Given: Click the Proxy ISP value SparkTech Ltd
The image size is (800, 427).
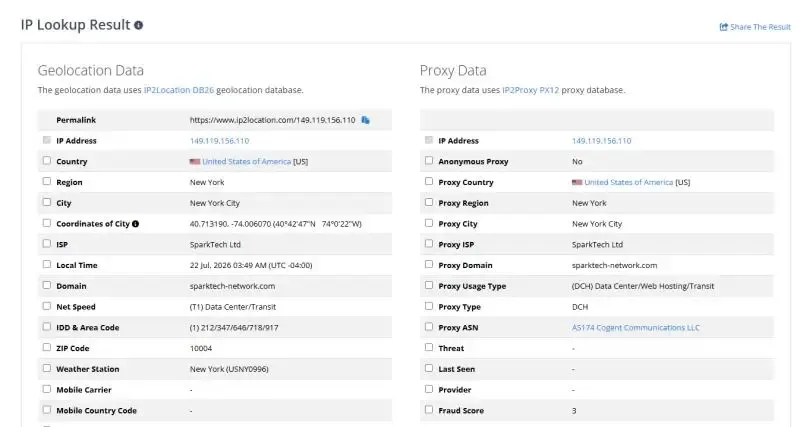Looking at the screenshot, I should click(x=597, y=245).
